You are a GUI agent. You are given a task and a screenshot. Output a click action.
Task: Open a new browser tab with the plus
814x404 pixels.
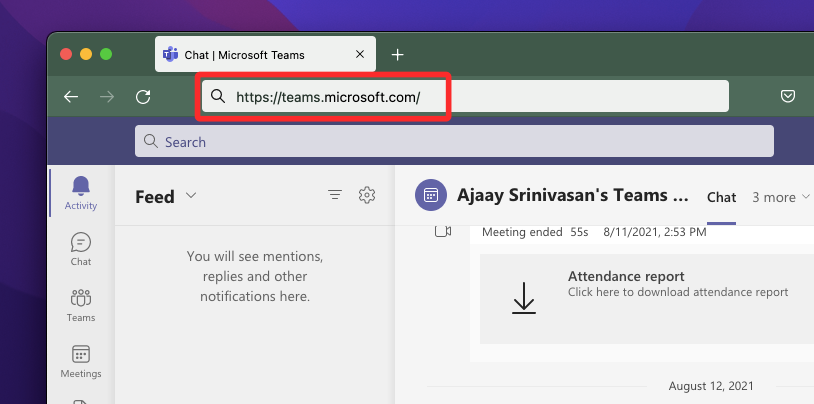(x=397, y=55)
